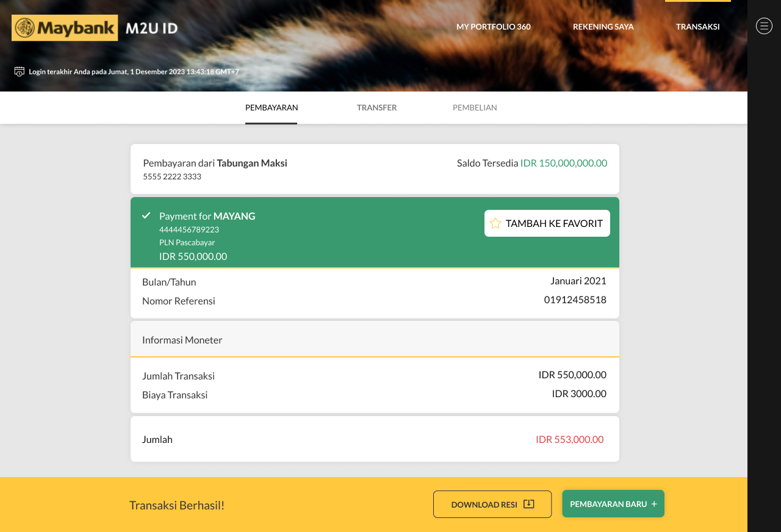Image resolution: width=781 pixels, height=532 pixels.
Task: Click the download icon on Download Resi
Action: pyautogui.click(x=529, y=504)
